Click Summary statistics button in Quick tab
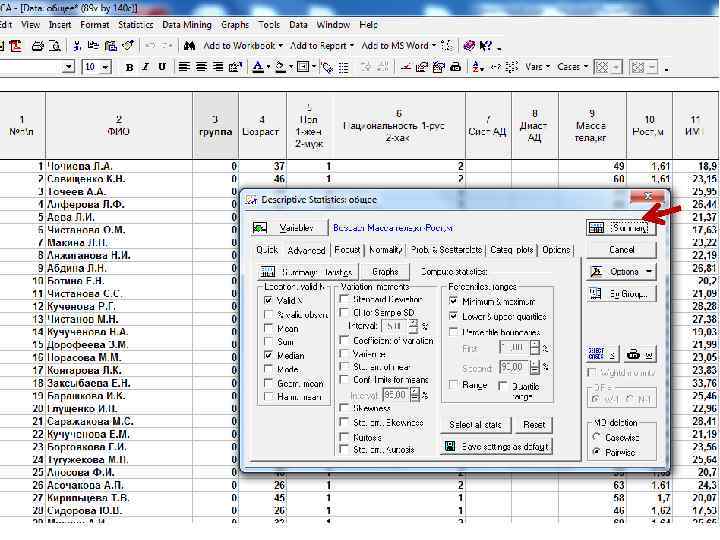 coord(307,272)
